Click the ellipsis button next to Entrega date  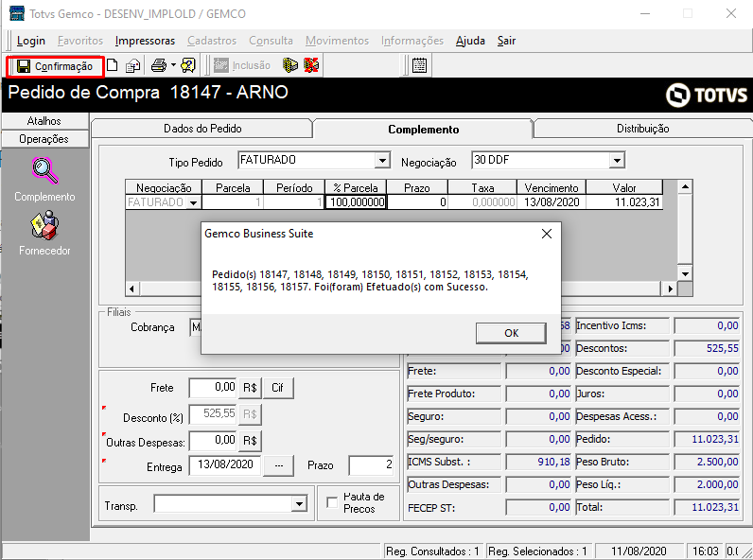(x=278, y=465)
